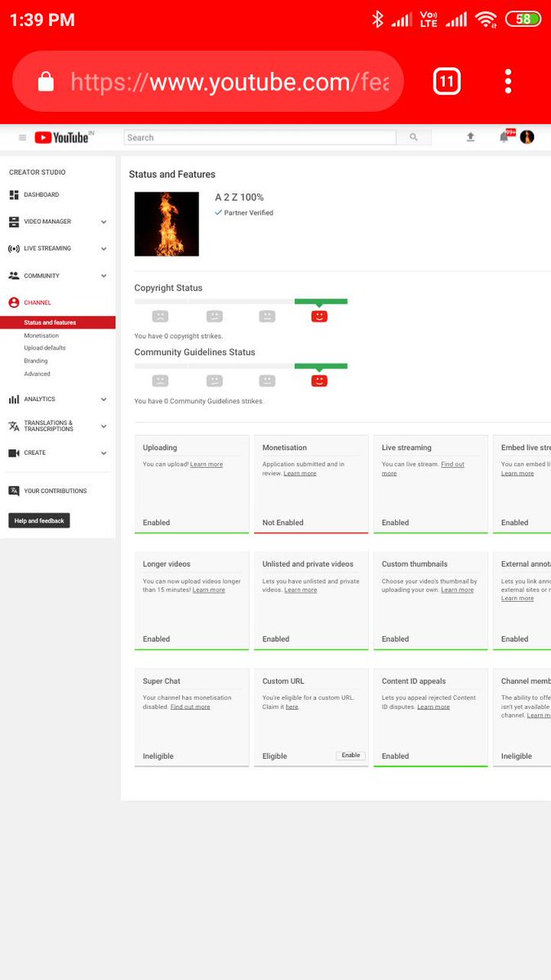This screenshot has height=980, width=551.
Task: Click Find out more in Live streaming card
Action: click(x=423, y=469)
